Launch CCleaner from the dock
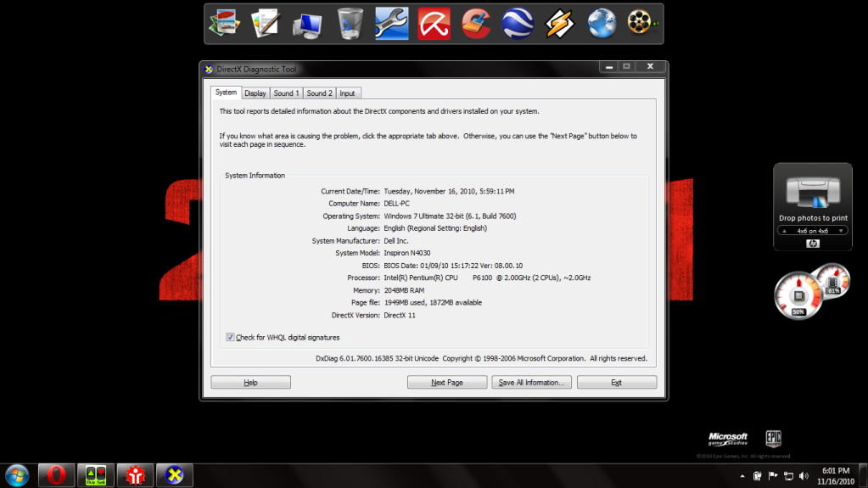This screenshot has height=488, width=868. tap(475, 23)
